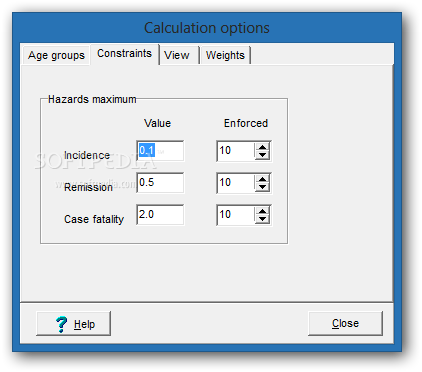Increment the Remission enforced spinner
Image resolution: width=422 pixels, height=372 pixels.
[x=262, y=179]
